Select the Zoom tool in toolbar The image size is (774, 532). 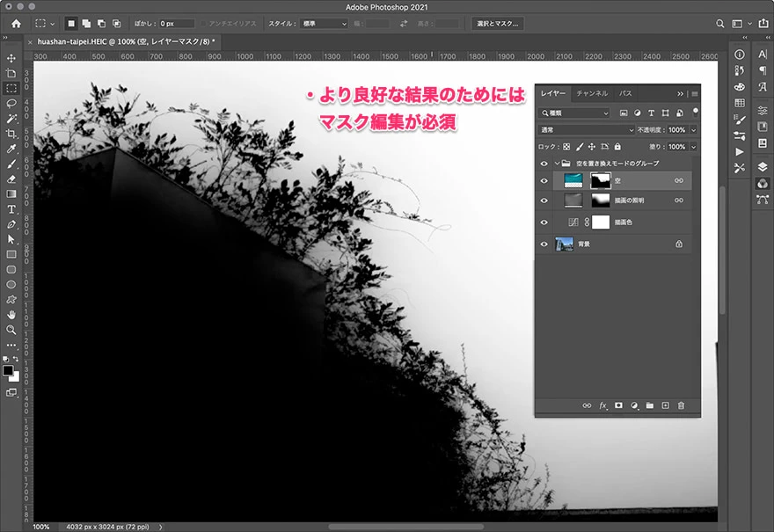click(11, 330)
